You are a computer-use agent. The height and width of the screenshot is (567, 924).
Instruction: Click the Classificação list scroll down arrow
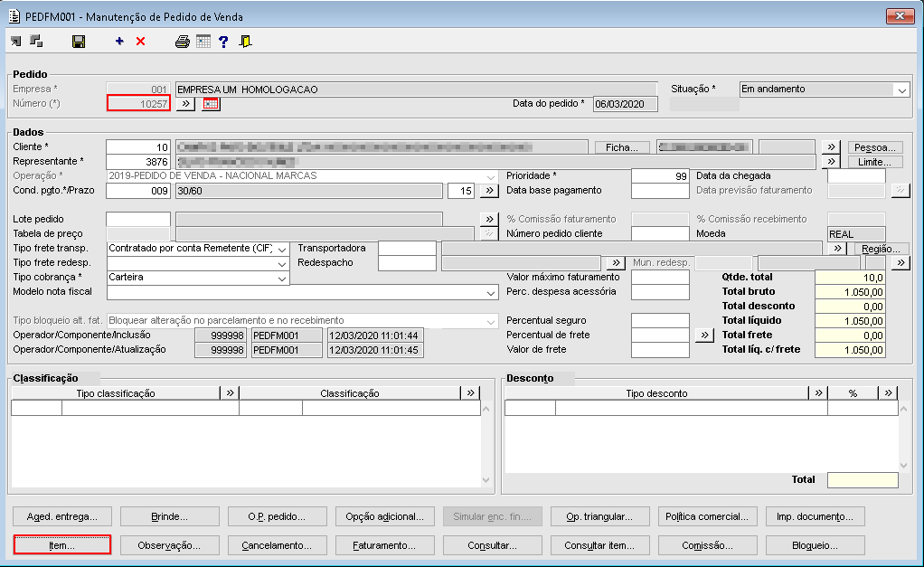[486, 480]
